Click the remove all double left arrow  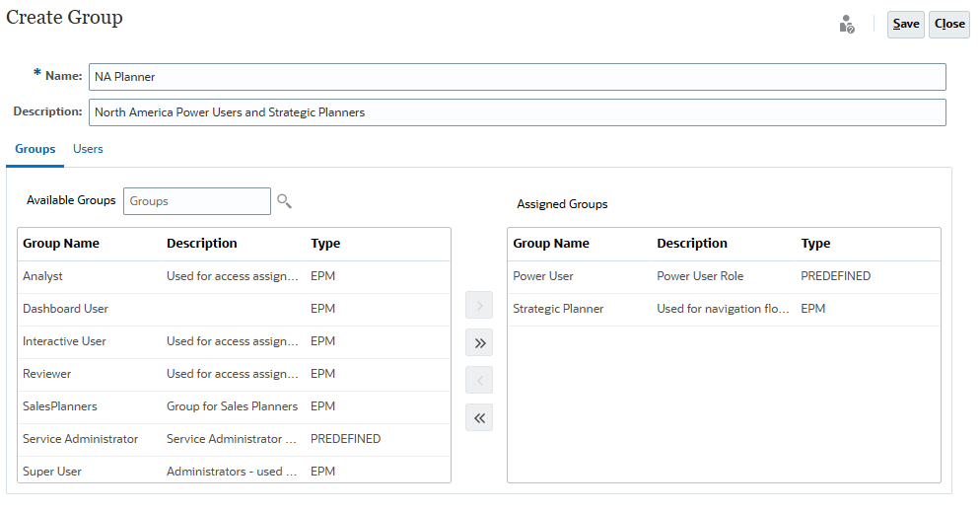pyautogui.click(x=479, y=417)
